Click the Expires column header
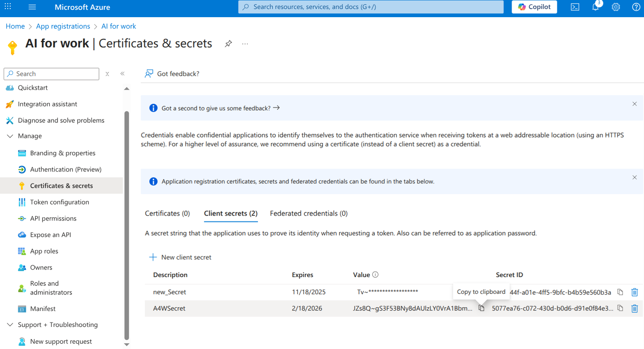 pos(302,275)
